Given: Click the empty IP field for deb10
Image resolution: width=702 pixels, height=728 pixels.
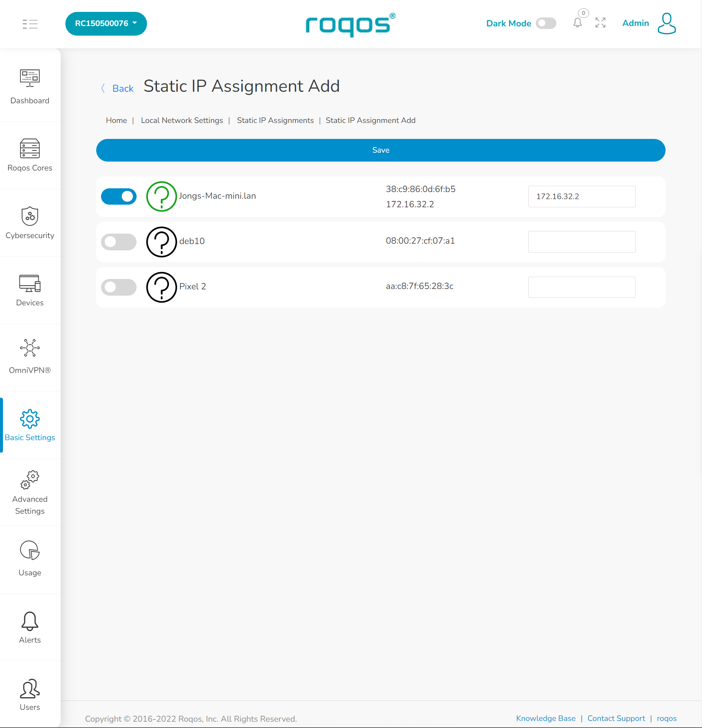Looking at the screenshot, I should (581, 242).
